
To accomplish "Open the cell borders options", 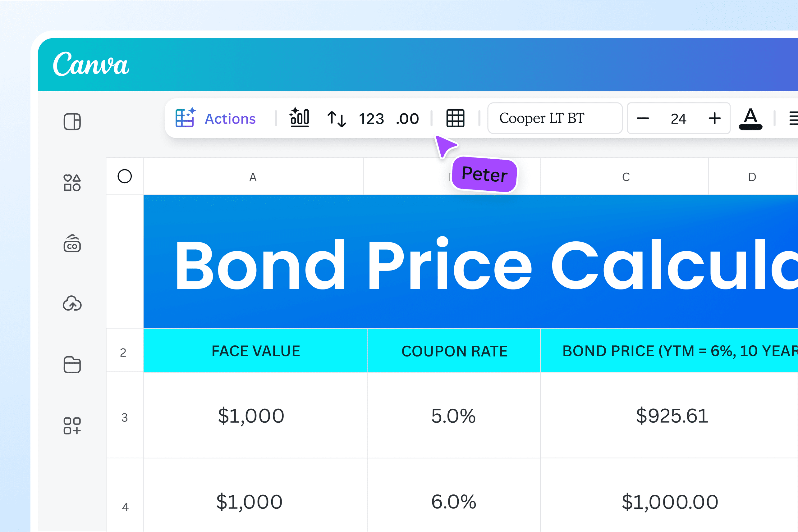I will pyautogui.click(x=455, y=118).
